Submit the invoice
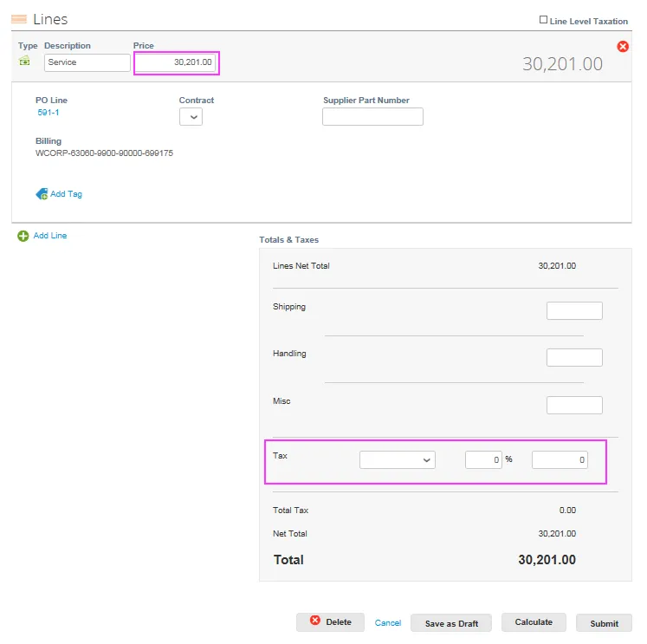The height and width of the screenshot is (644, 647). (604, 623)
